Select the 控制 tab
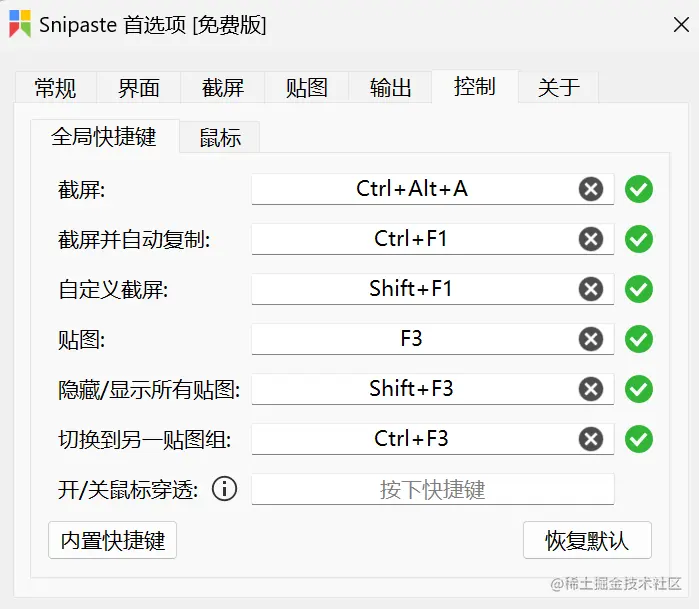The image size is (699, 609). pyautogui.click(x=475, y=86)
